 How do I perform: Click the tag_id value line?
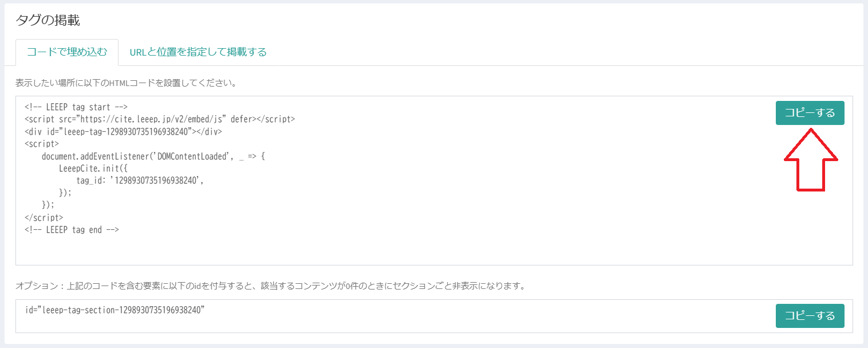tap(140, 181)
